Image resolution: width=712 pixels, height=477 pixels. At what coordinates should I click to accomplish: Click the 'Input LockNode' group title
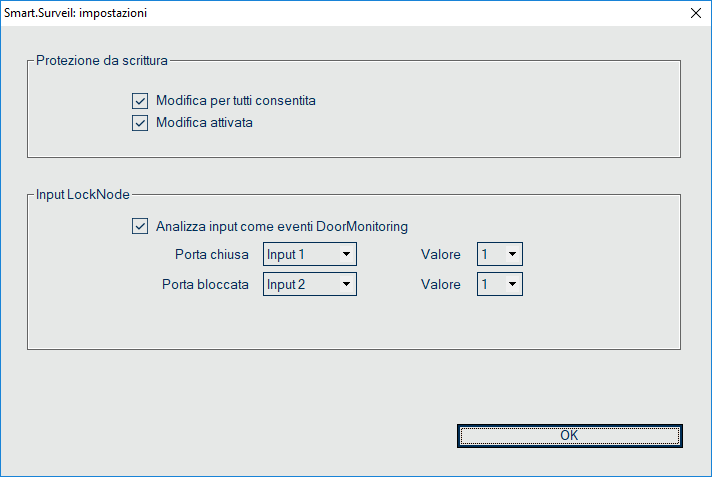(x=83, y=194)
